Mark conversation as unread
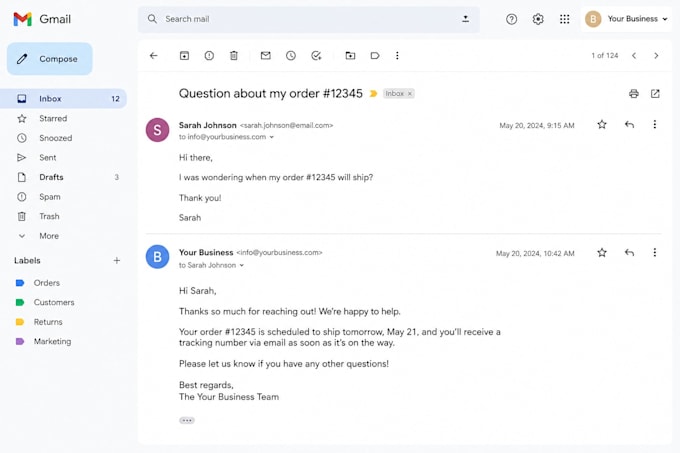Image resolution: width=680 pixels, height=453 pixels. (265, 55)
